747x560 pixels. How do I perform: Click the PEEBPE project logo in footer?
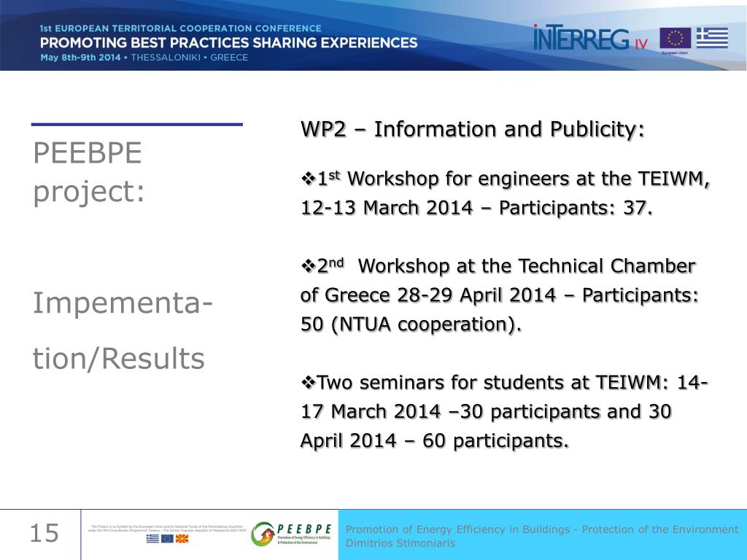[291, 534]
